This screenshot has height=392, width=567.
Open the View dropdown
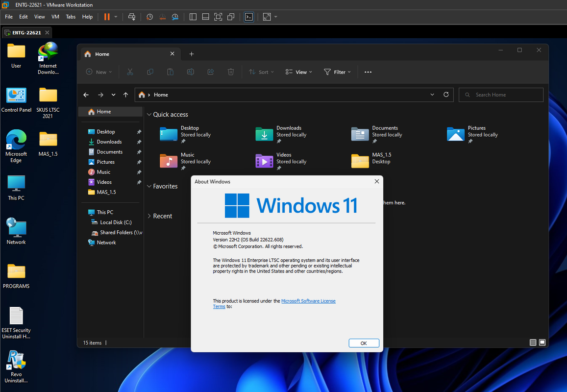pyautogui.click(x=298, y=72)
